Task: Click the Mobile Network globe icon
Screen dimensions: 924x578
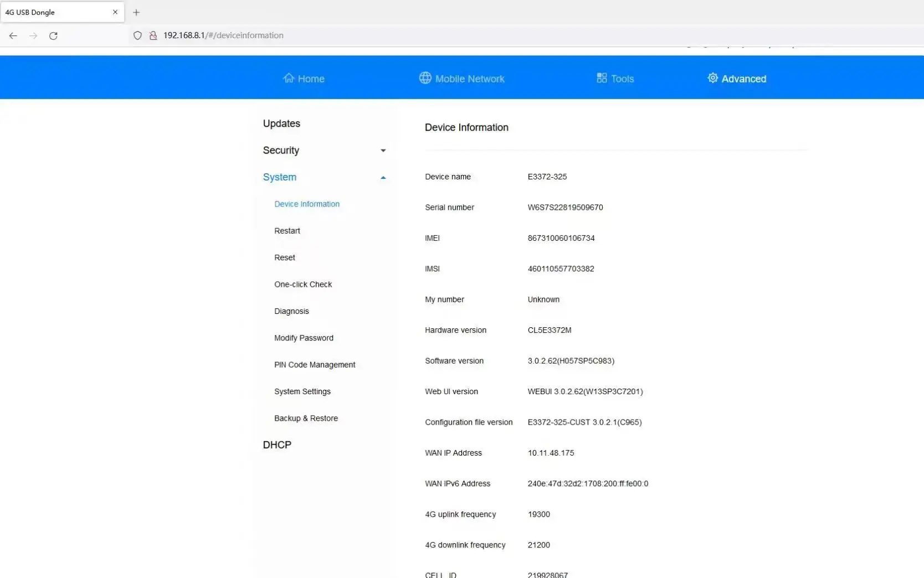Action: click(425, 78)
